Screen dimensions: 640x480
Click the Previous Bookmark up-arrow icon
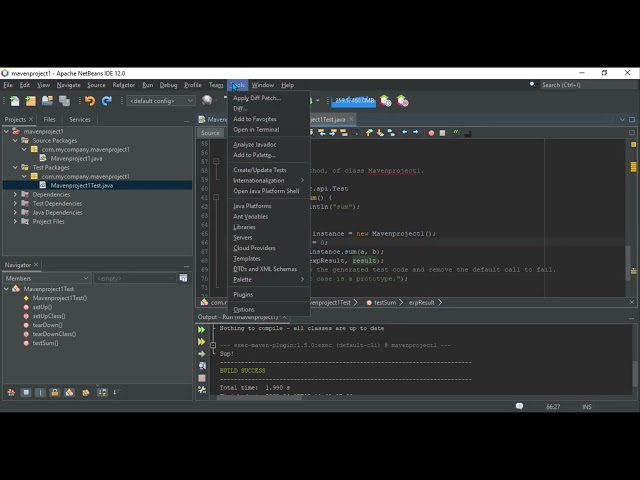tap(369, 133)
